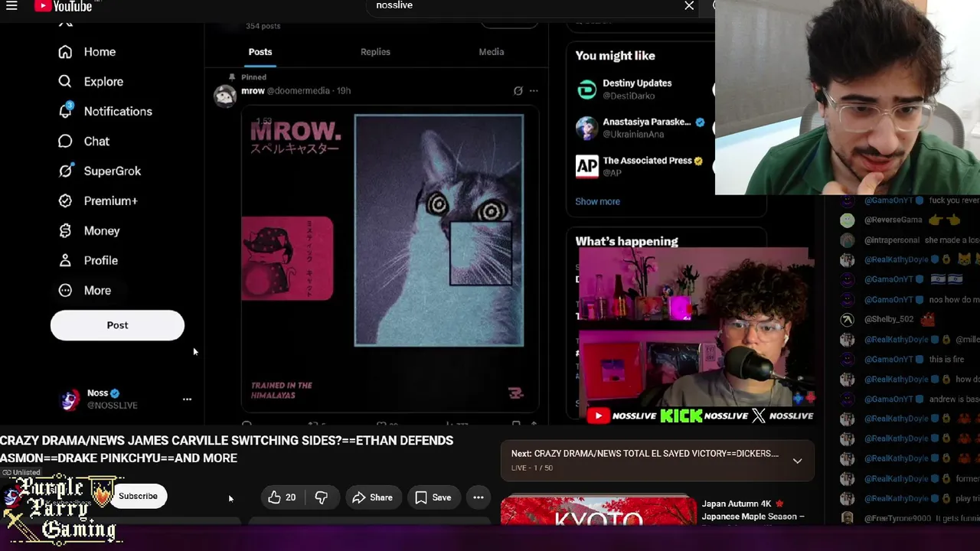Click the 'Pinned' label above mrow post

[253, 77]
